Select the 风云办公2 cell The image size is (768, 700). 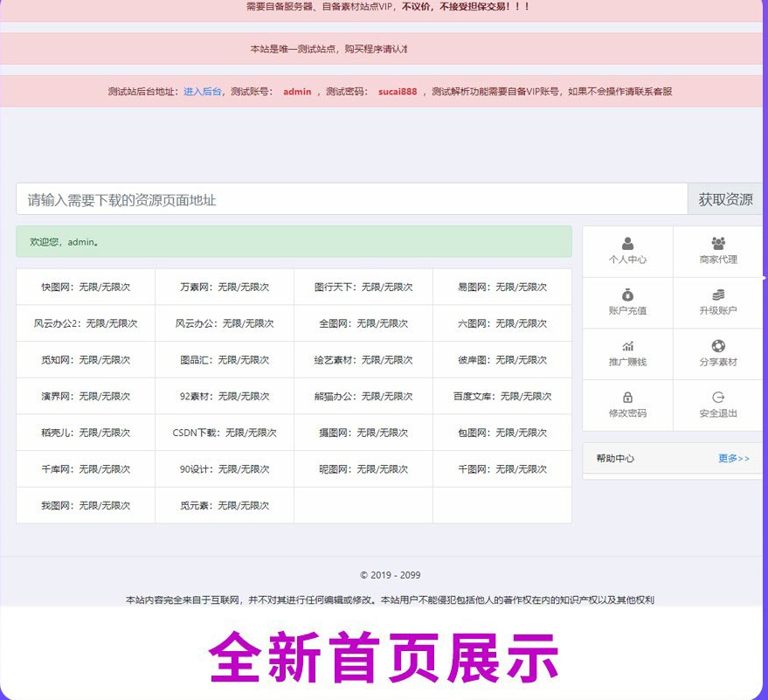click(x=86, y=323)
